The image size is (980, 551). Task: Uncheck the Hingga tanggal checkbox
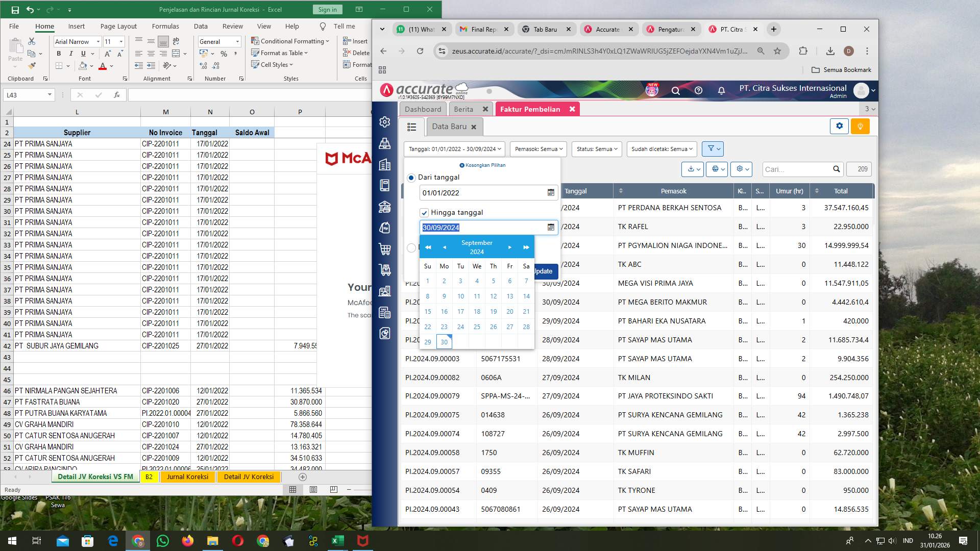click(424, 212)
